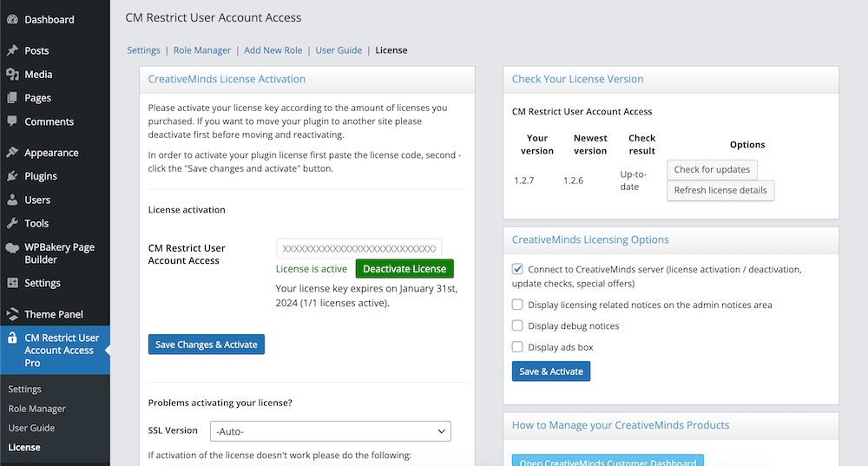Image resolution: width=868 pixels, height=466 pixels.
Task: Click the Theme Panel icon
Action: point(12,314)
